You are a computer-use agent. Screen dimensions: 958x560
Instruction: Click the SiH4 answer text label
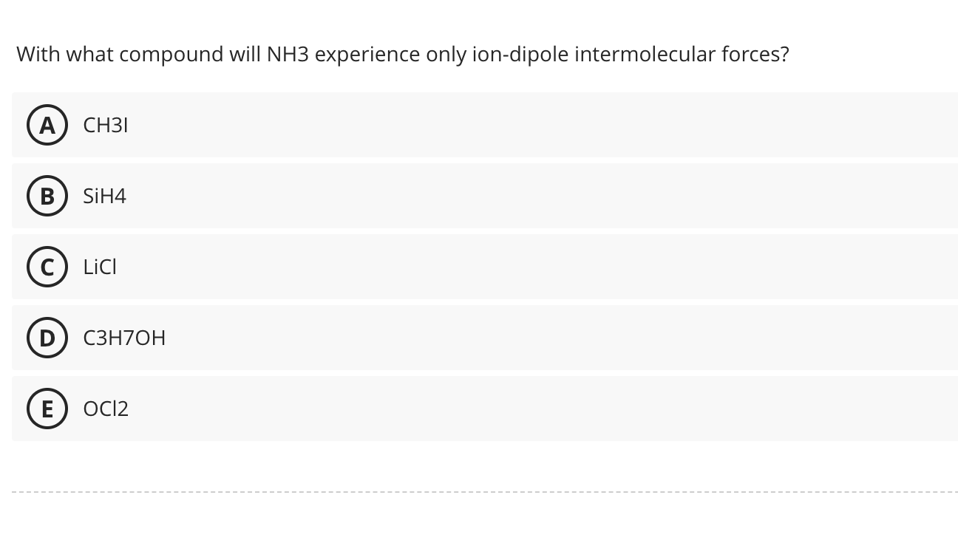click(x=104, y=196)
